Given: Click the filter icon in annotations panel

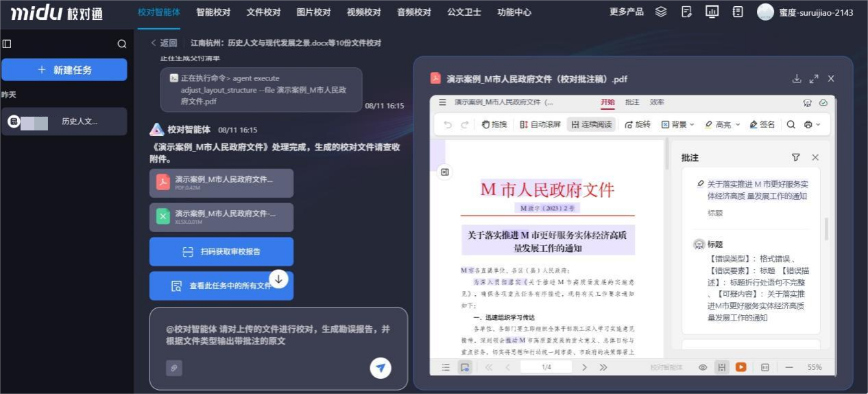Looking at the screenshot, I should tap(795, 157).
